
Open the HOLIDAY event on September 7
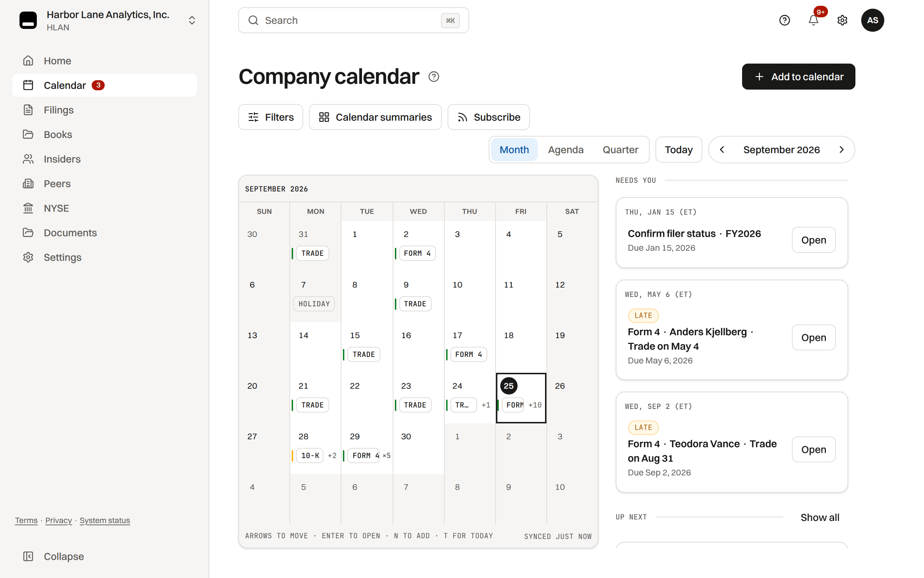click(x=314, y=304)
